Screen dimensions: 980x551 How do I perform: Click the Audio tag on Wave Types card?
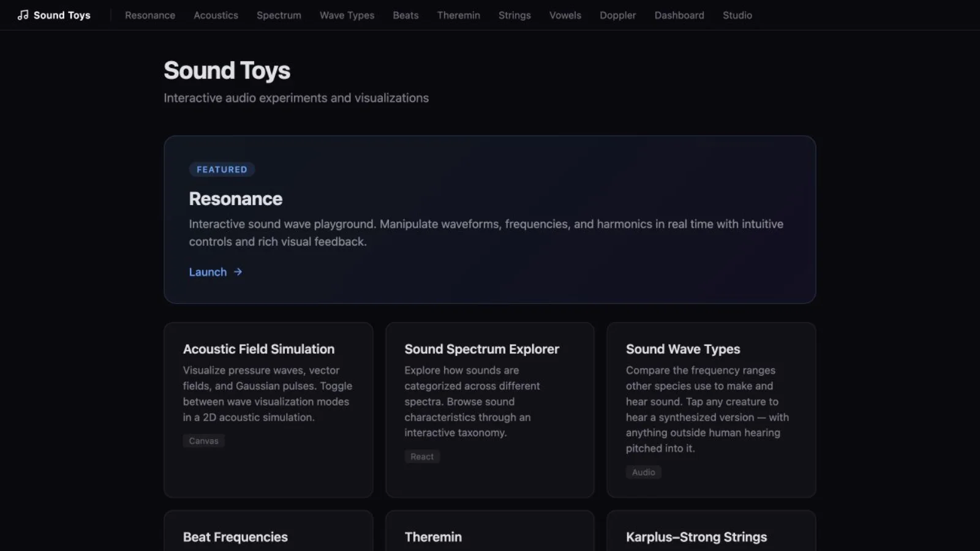click(644, 472)
